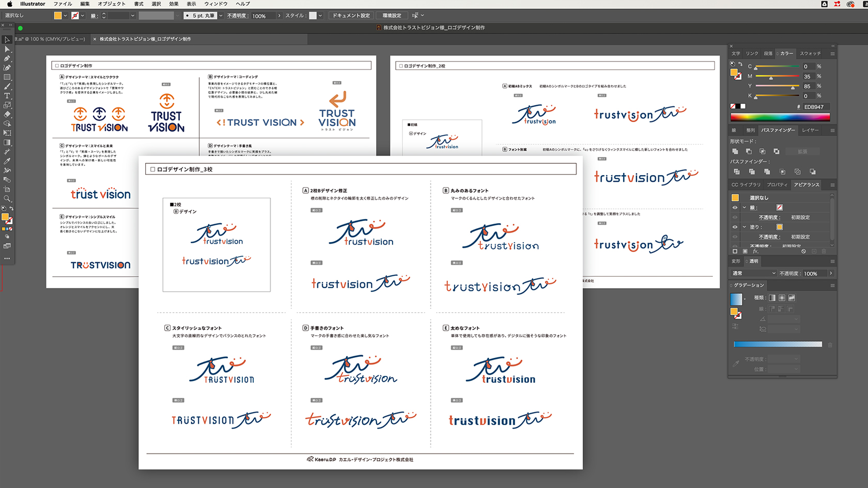Select the Free Transform tool

7,133
